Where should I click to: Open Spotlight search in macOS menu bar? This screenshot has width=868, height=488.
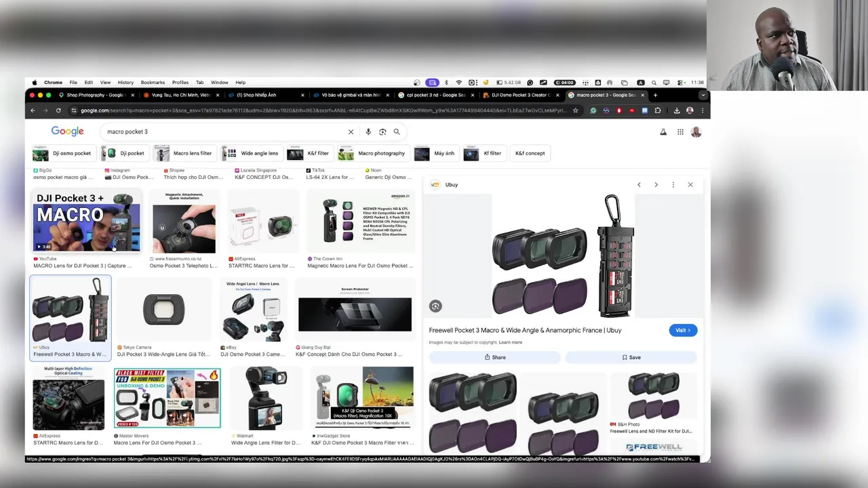(654, 83)
